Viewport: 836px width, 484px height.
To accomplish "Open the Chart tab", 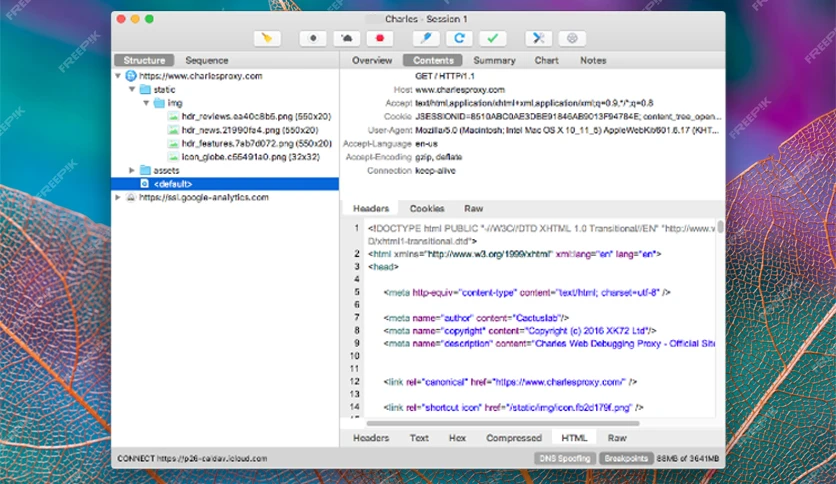I will (546, 60).
